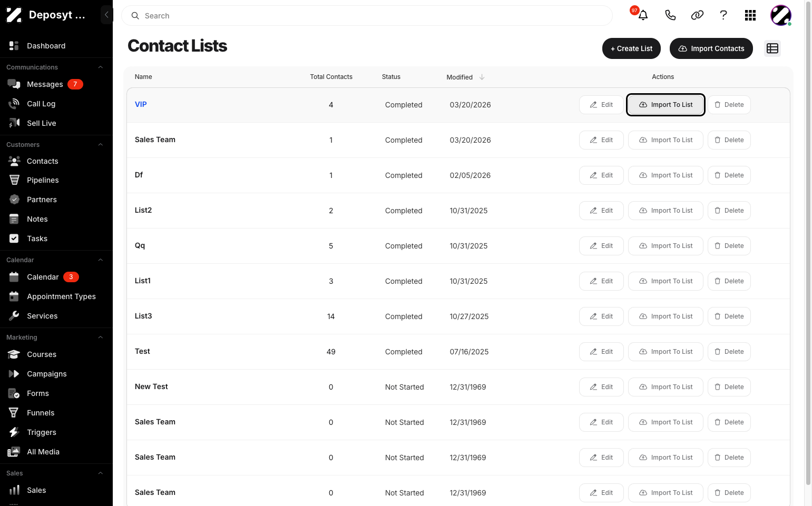Screen dimensions: 812x506
Task: Collapse the Communications section
Action: pyautogui.click(x=100, y=67)
